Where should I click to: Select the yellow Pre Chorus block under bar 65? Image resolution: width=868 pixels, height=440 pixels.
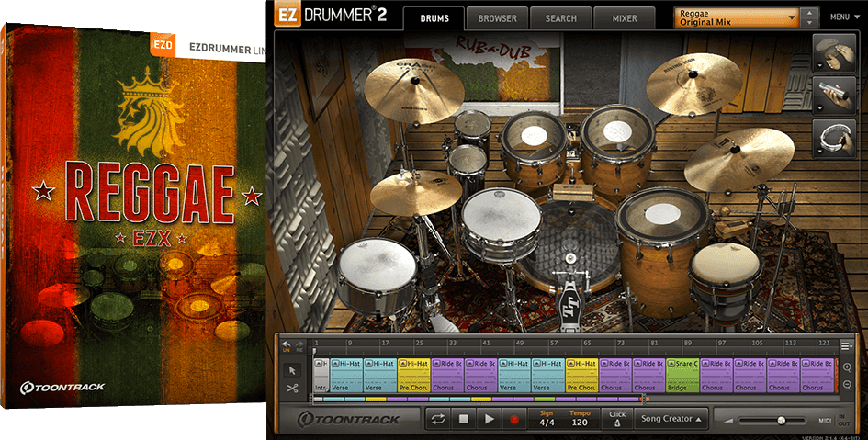pyautogui.click(x=581, y=376)
